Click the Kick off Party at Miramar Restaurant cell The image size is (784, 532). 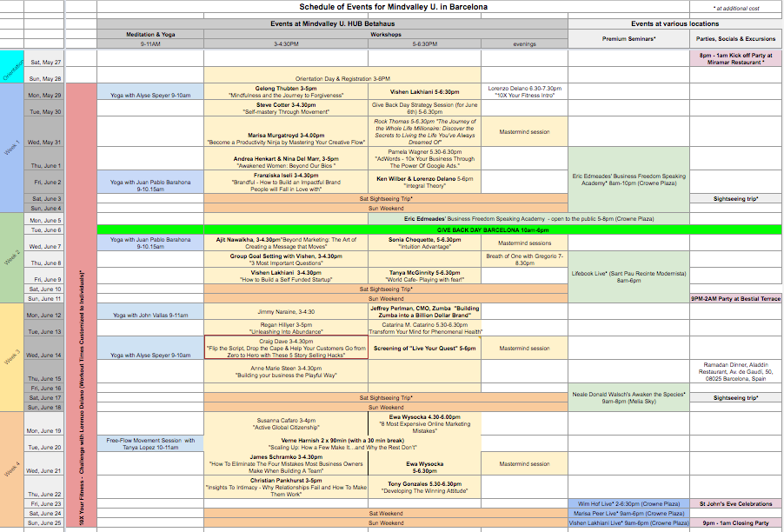pos(736,58)
